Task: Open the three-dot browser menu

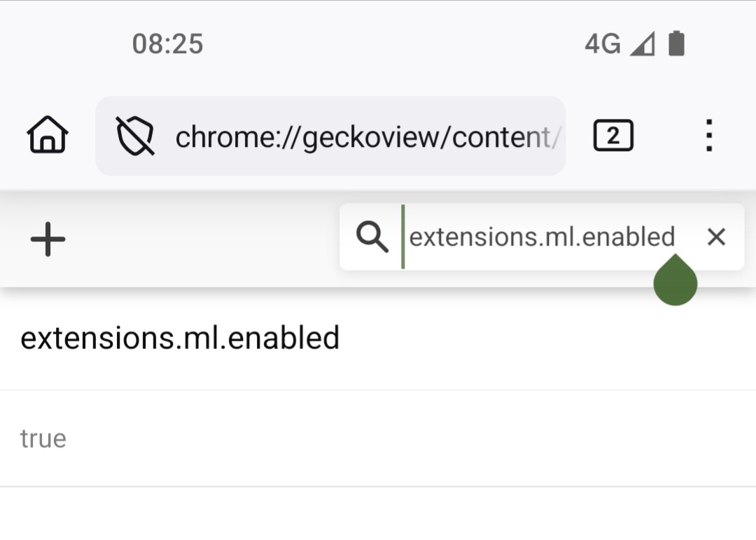Action: 709,136
